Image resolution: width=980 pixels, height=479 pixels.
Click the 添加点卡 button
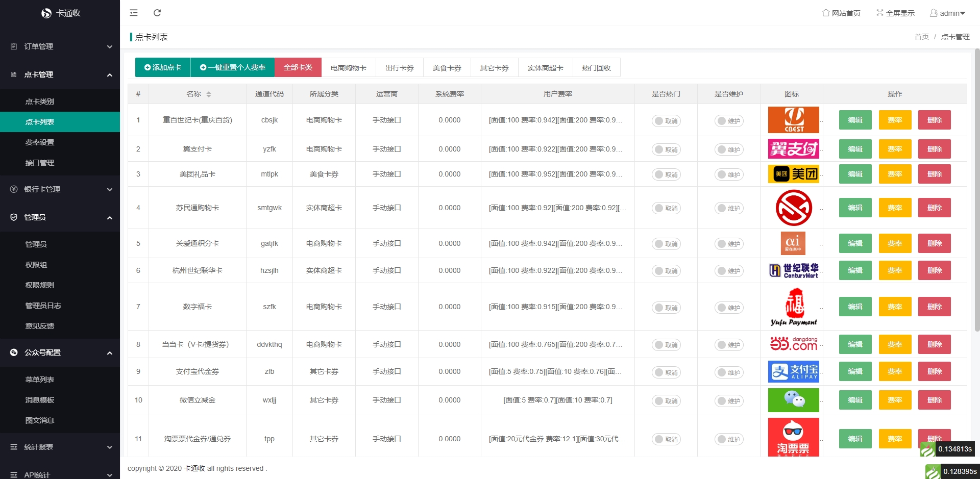coord(162,67)
